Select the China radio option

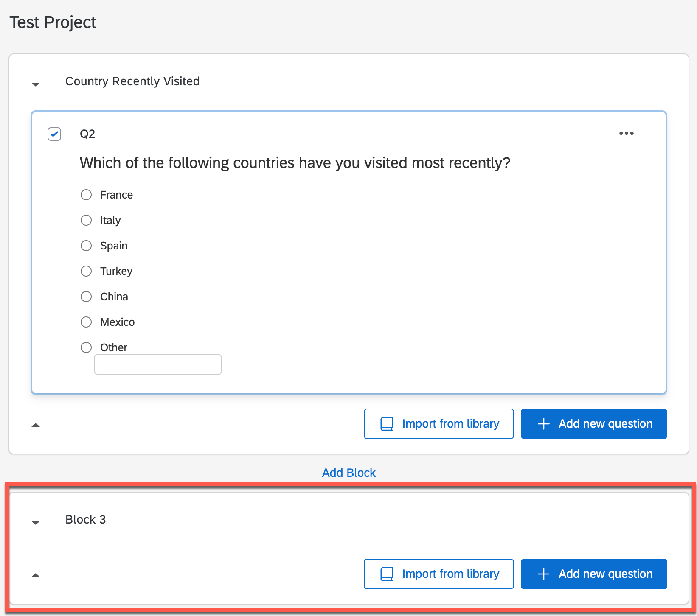pos(86,297)
